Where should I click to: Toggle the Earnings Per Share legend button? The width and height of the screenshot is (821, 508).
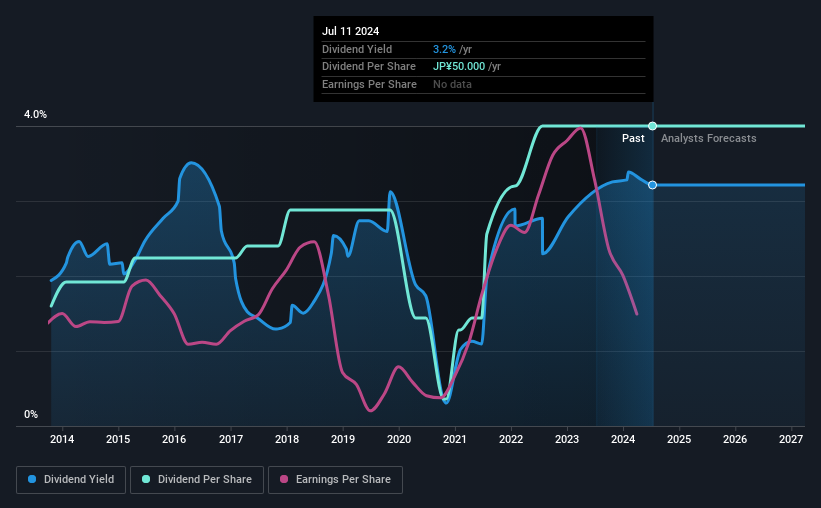335,480
